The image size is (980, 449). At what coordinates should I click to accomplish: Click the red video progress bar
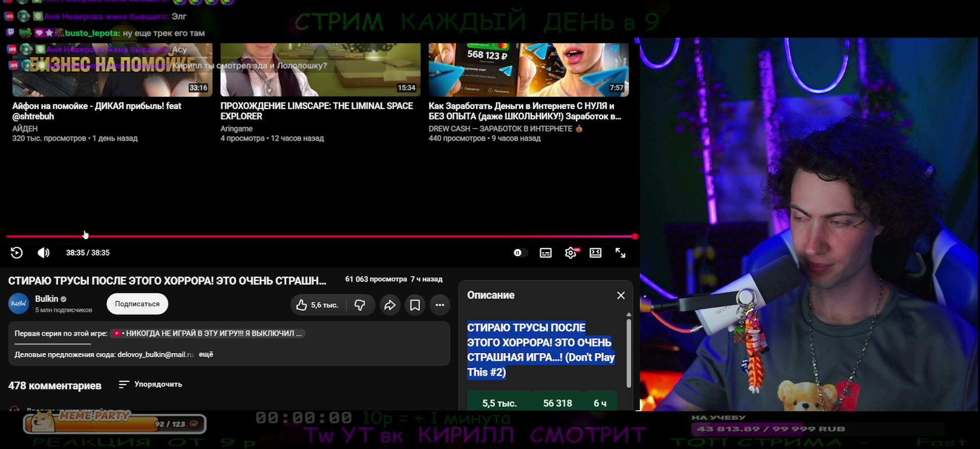pos(322,236)
